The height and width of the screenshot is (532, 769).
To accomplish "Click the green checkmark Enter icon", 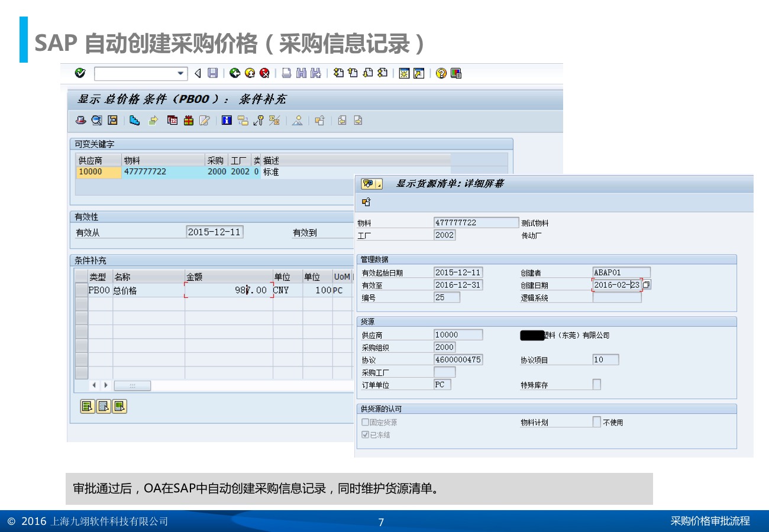I will (80, 73).
